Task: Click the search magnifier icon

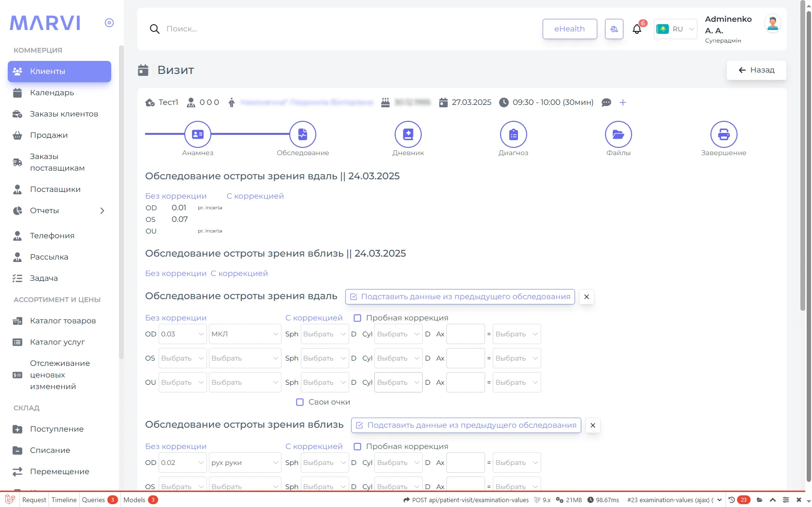Action: pos(155,29)
